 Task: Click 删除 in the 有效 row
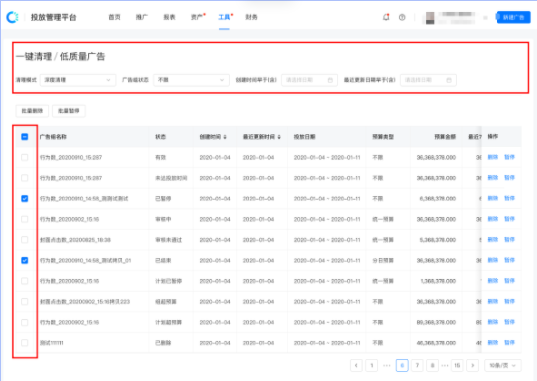click(x=492, y=157)
